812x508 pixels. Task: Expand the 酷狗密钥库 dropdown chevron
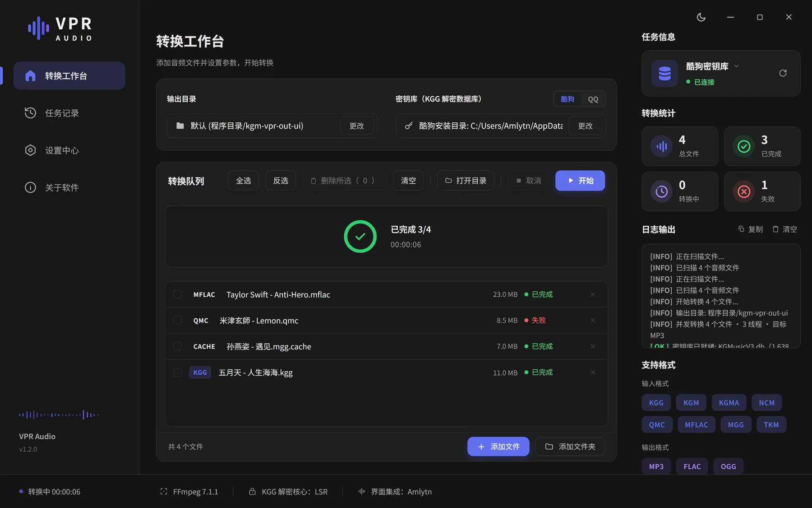736,66
